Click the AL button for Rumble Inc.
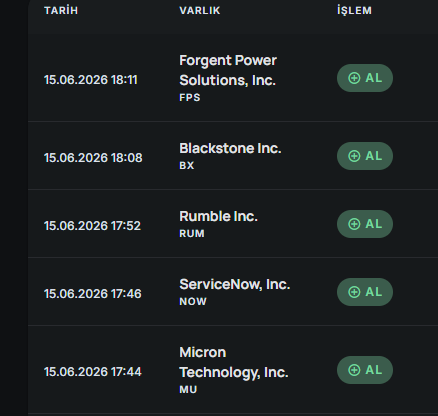This screenshot has height=416, width=438. (x=365, y=224)
